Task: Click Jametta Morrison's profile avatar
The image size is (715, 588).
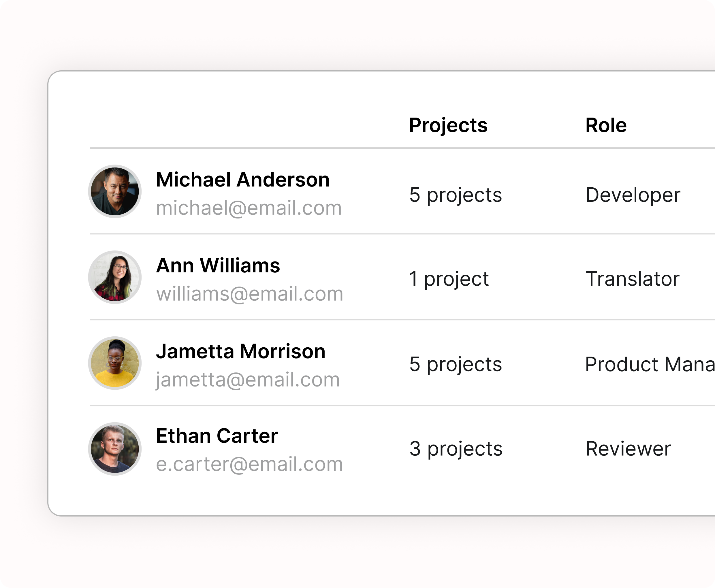Action: click(115, 363)
